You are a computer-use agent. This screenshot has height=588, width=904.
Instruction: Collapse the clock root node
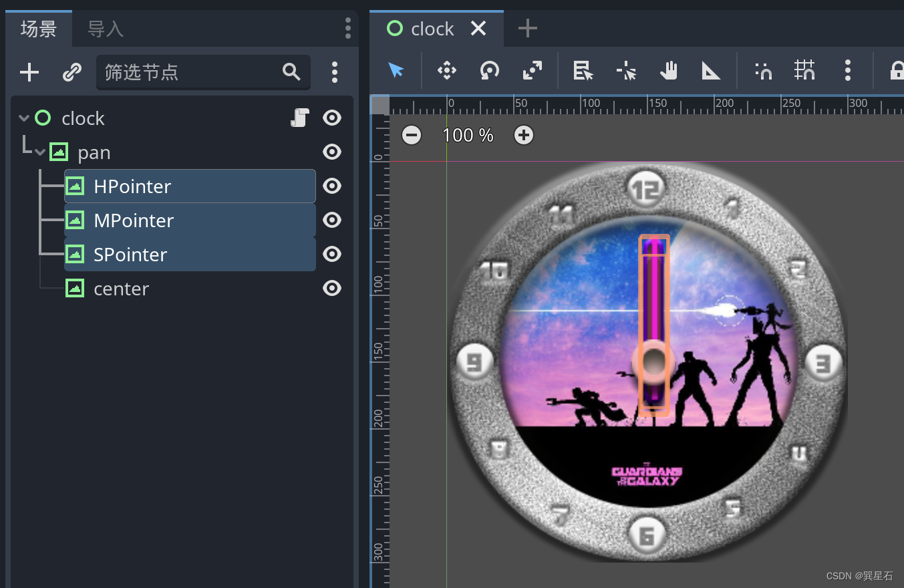click(x=24, y=118)
